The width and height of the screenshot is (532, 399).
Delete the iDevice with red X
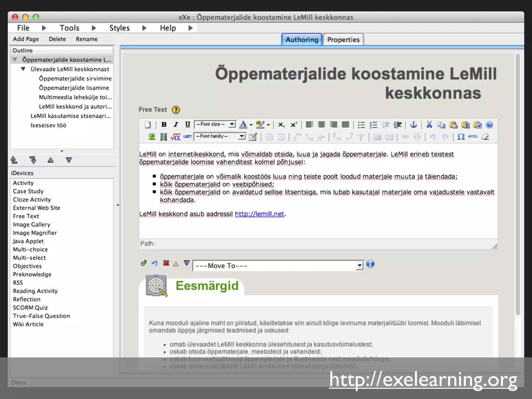point(166,263)
